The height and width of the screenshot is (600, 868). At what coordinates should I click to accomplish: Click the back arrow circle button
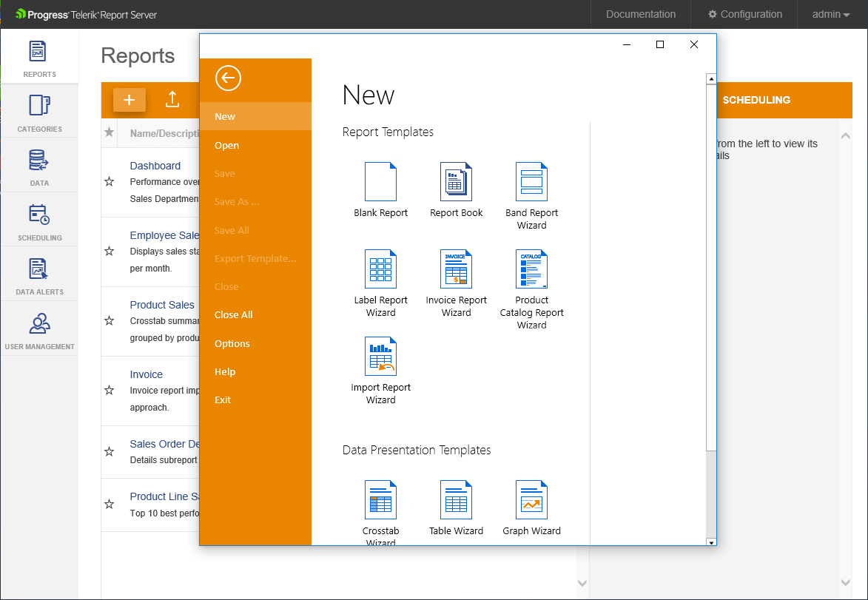click(228, 78)
